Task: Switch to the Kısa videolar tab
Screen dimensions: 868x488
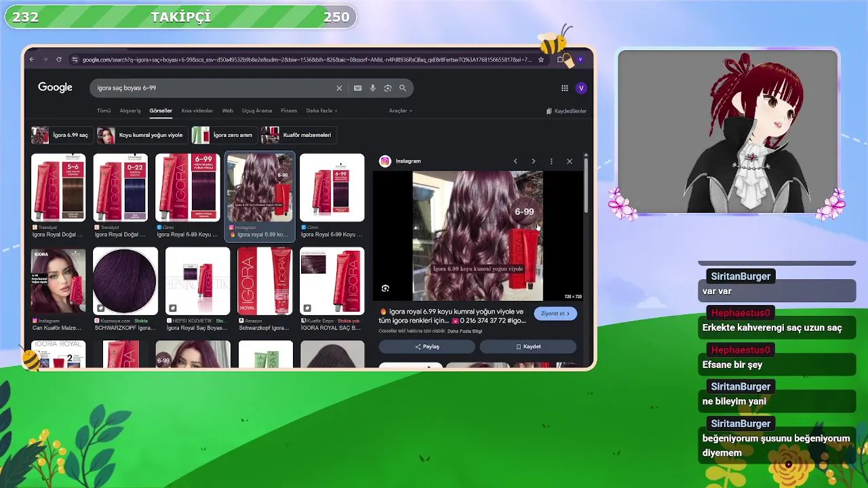Action: pos(197,110)
